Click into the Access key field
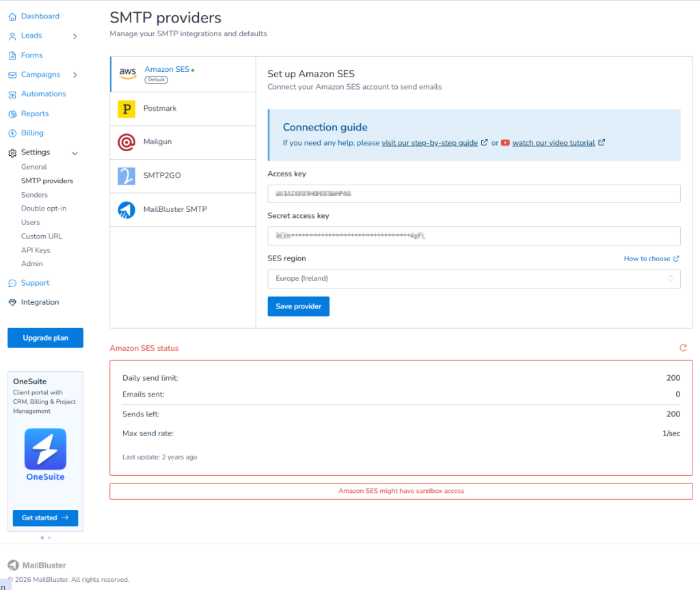700x590 pixels. [474, 194]
